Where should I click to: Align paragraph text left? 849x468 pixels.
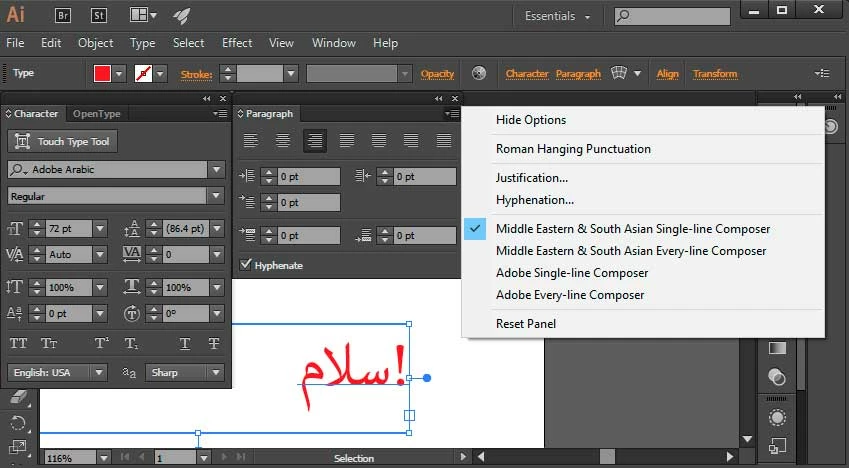point(251,141)
